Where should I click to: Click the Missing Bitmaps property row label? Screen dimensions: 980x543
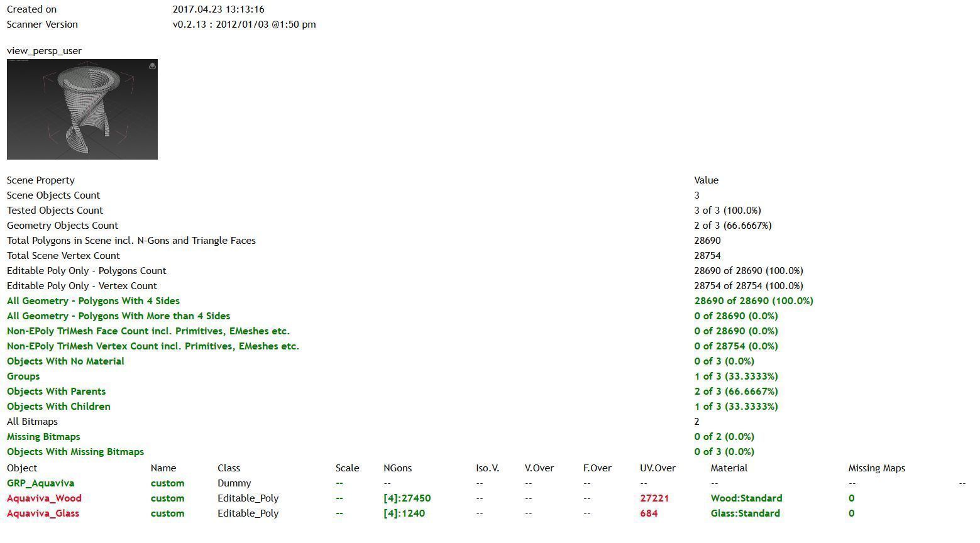43,437
